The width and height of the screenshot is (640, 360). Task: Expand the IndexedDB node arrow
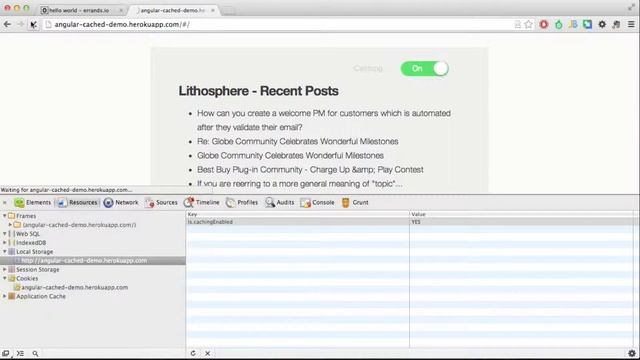[x=4, y=242]
